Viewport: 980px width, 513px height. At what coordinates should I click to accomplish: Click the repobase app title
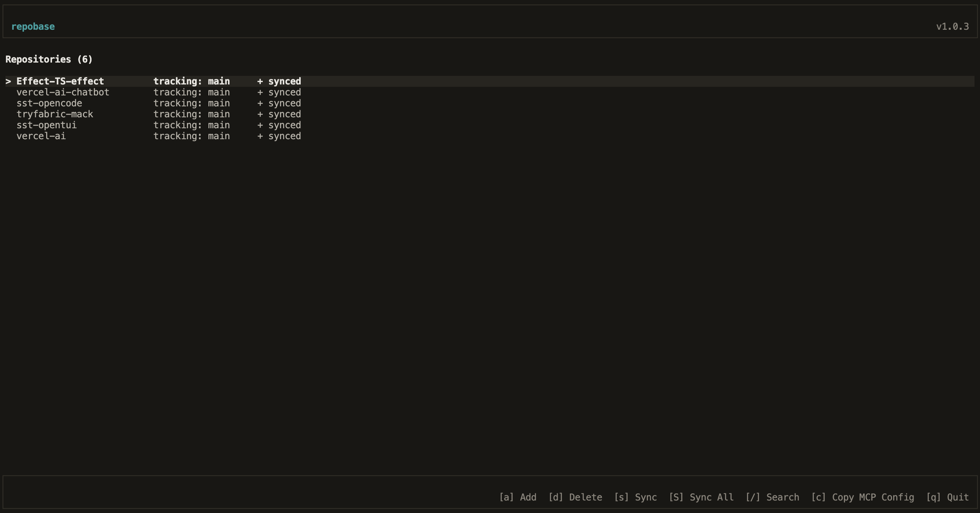(33, 27)
